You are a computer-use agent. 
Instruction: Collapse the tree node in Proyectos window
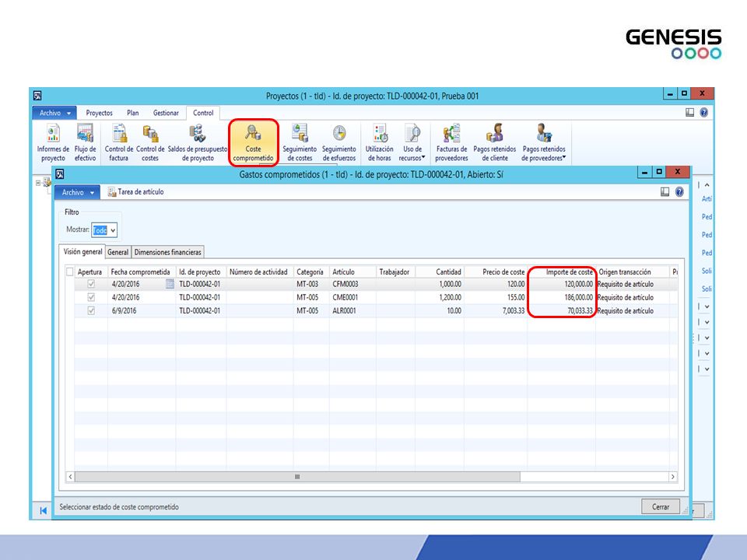click(38, 183)
